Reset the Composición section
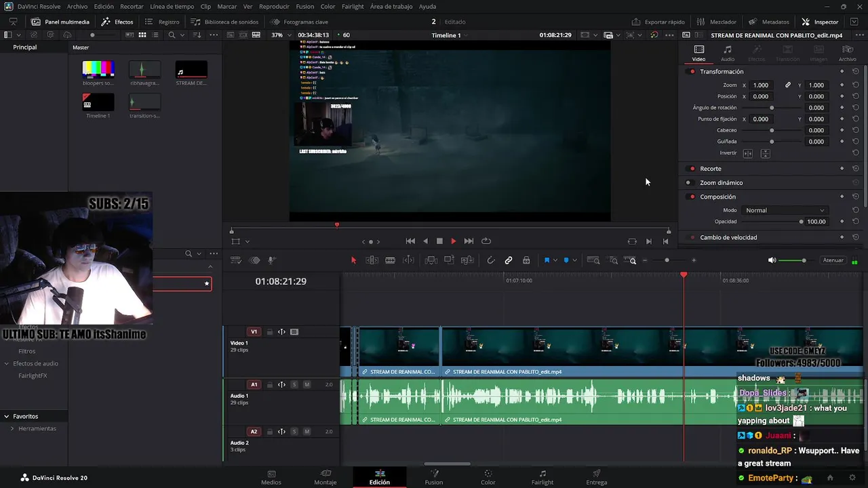Screen dimensions: 868x488 pyautogui.click(x=856, y=197)
